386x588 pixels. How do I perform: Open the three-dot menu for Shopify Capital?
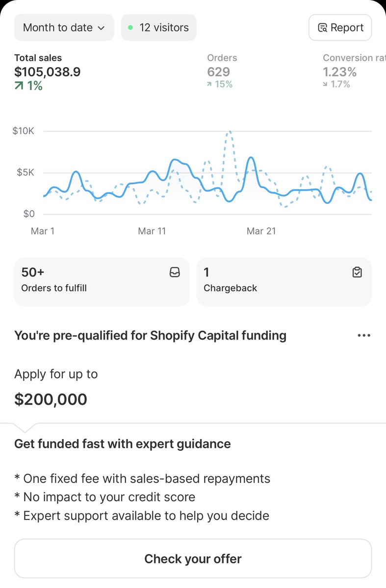click(364, 336)
